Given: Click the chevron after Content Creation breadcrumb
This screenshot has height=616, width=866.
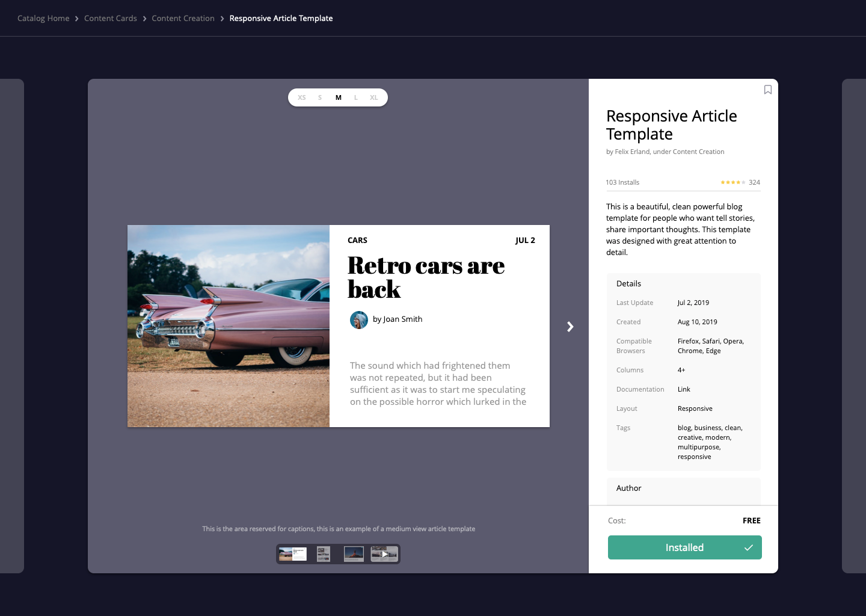Looking at the screenshot, I should (221, 18).
